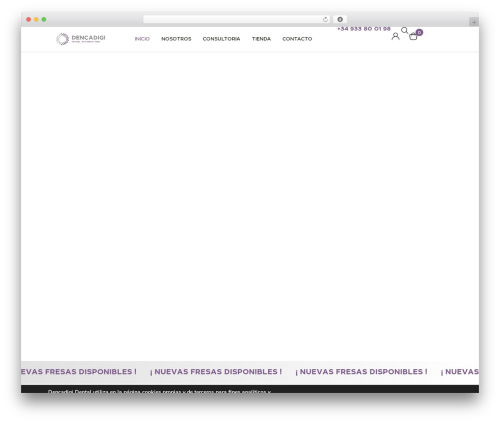Open the INICIO menu item
The width and height of the screenshot is (500, 423).
(142, 39)
